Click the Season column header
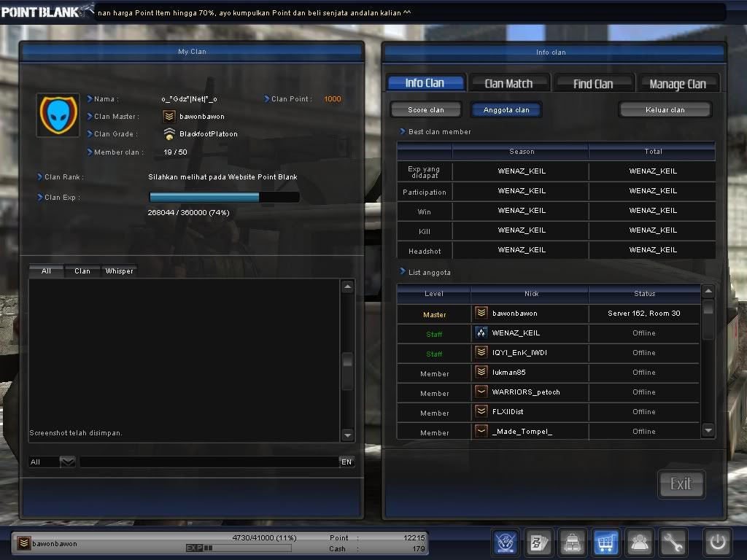Screen dimensions: 747x560 click(522, 152)
